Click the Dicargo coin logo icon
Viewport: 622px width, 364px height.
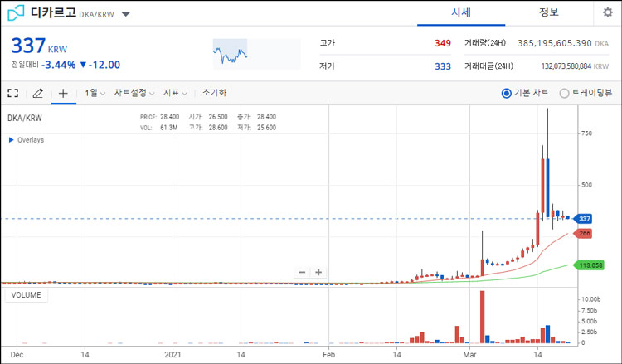point(16,13)
